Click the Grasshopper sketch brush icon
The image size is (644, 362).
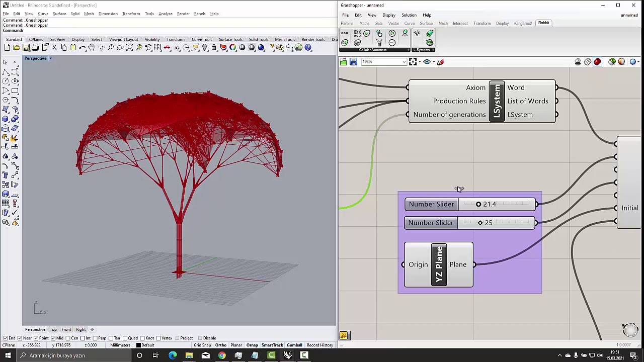coord(441,62)
